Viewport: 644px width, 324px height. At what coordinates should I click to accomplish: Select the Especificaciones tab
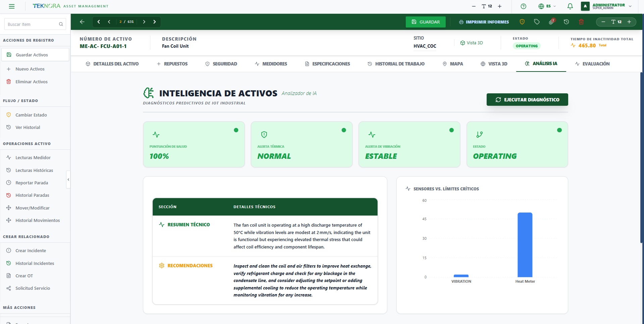pyautogui.click(x=328, y=64)
